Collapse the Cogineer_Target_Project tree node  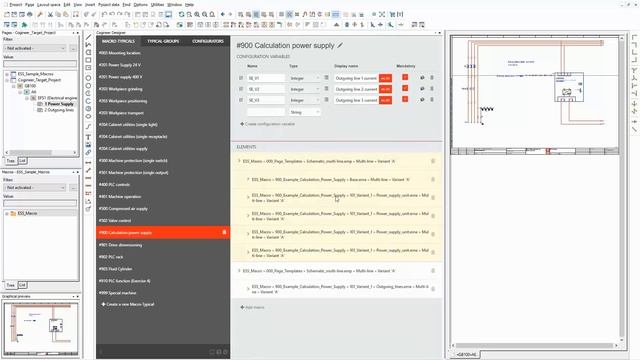click(7, 80)
